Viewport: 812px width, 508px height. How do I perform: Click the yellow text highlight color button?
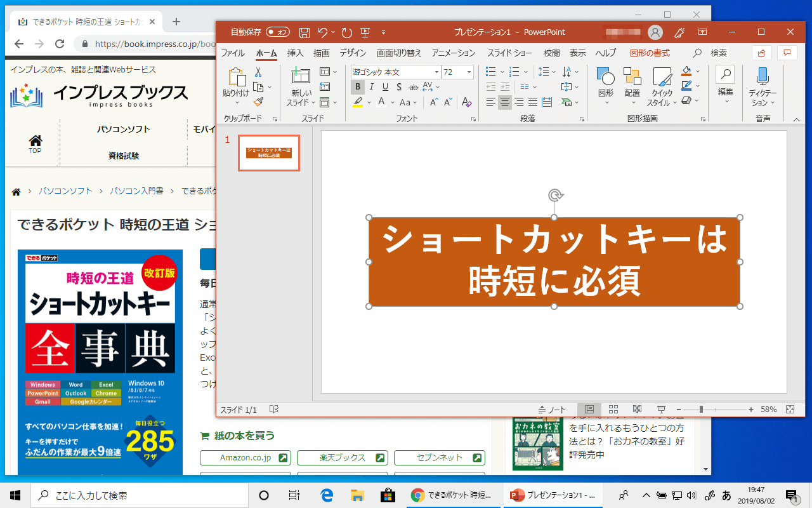point(358,102)
